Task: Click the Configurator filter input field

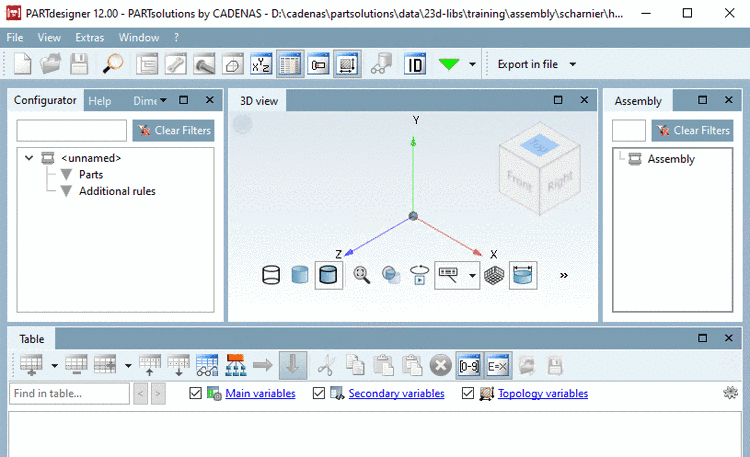Action: click(x=72, y=130)
